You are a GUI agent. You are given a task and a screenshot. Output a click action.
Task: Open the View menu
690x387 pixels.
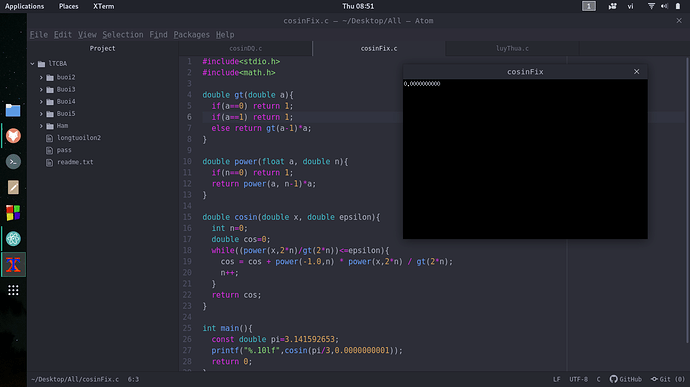pyautogui.click(x=87, y=35)
